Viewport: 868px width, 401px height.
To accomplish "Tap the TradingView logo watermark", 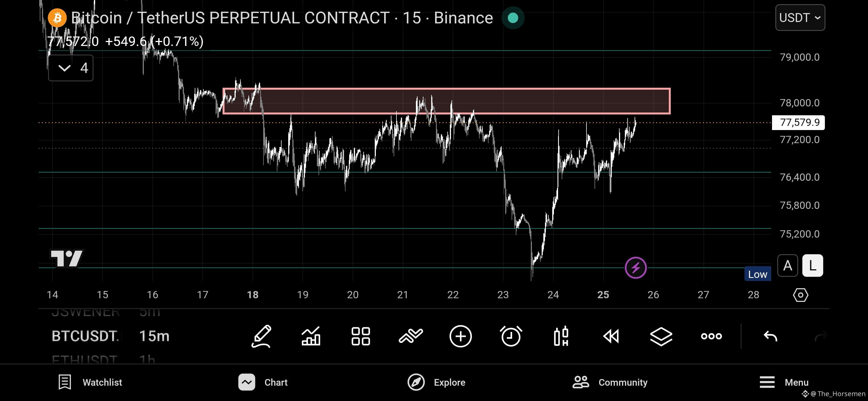I will (66, 259).
